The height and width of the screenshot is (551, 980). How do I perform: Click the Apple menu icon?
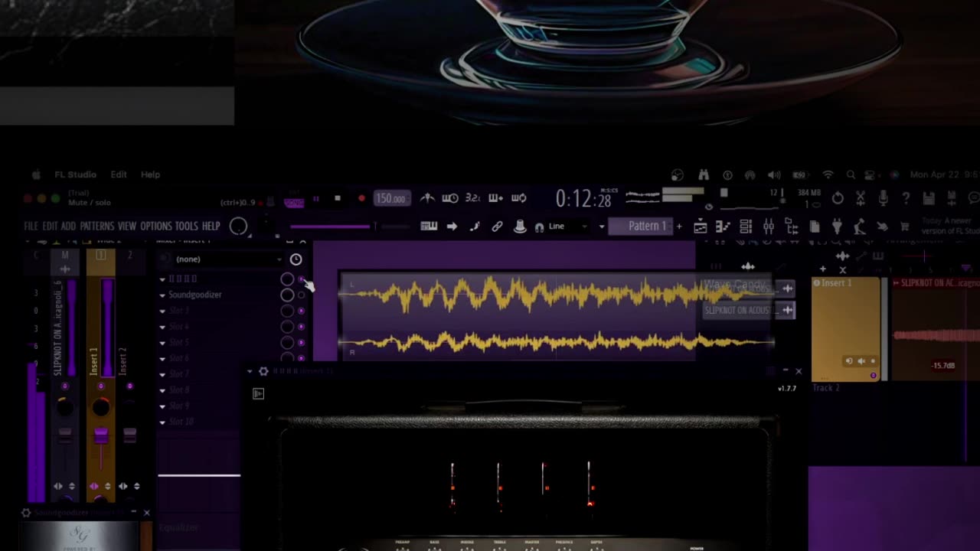(35, 174)
